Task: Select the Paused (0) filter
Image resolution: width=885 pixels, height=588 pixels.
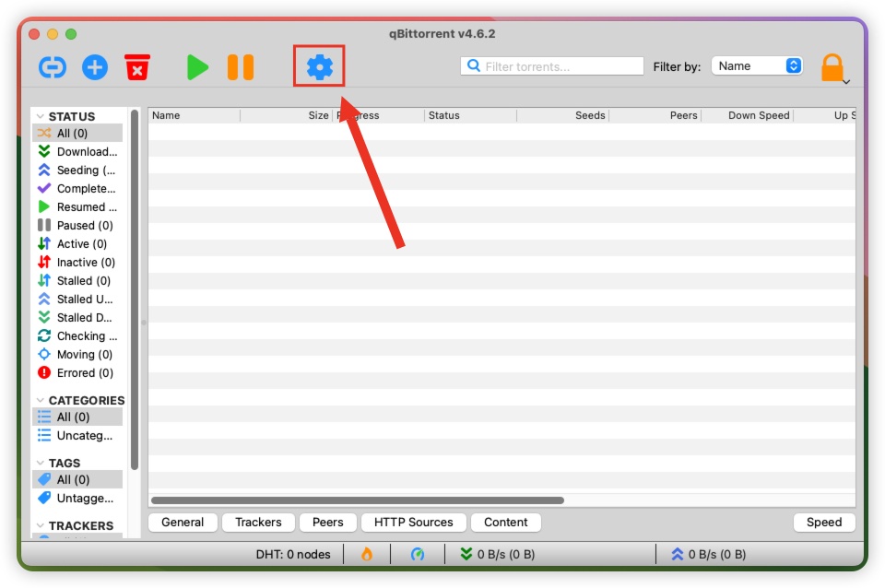Action: coord(77,225)
